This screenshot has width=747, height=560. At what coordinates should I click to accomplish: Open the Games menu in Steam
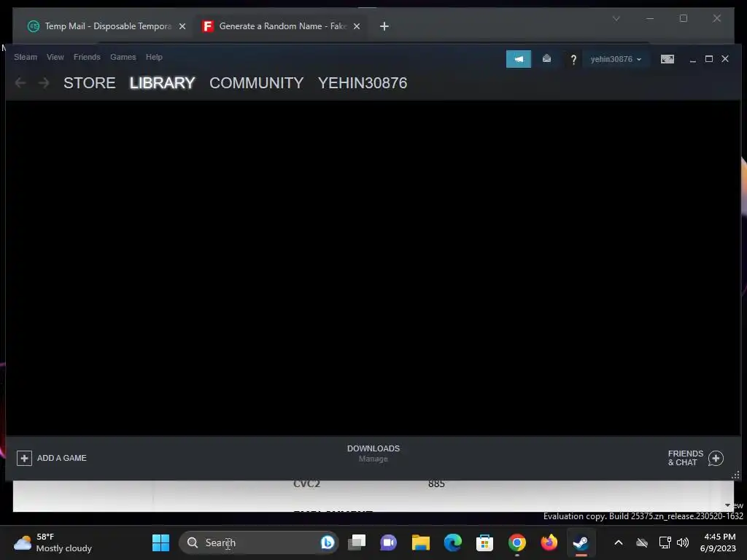point(123,57)
